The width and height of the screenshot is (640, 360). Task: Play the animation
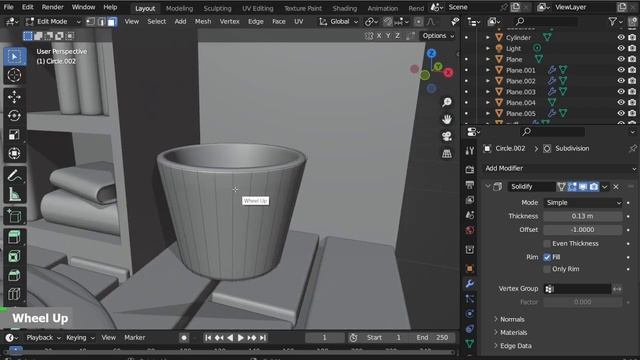tap(240, 338)
